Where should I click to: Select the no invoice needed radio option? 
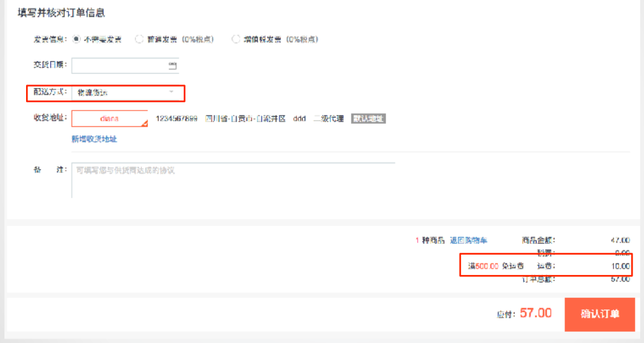pyautogui.click(x=76, y=39)
